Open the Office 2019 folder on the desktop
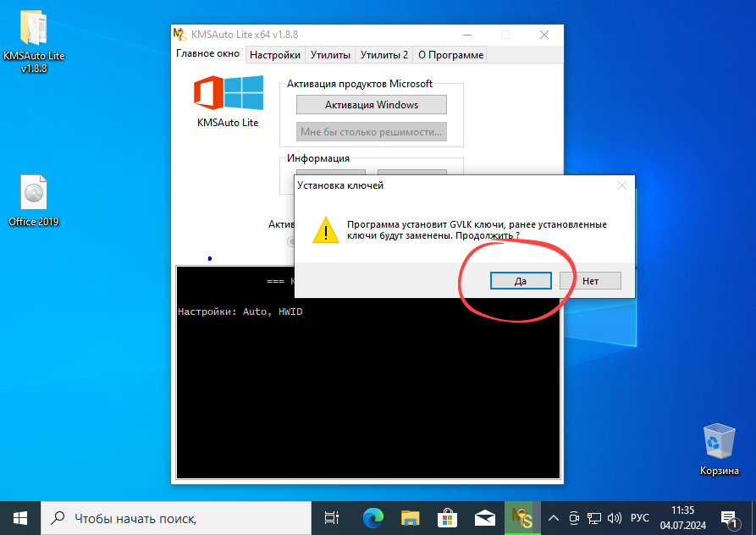Screen dimensions: 756x535 34,190
